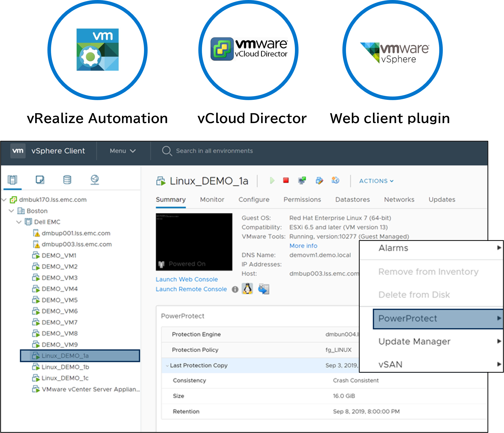Image resolution: width=504 pixels, height=433 pixels.
Task: Select Linux_DEMO_1a in inventory tree
Action: pos(80,356)
